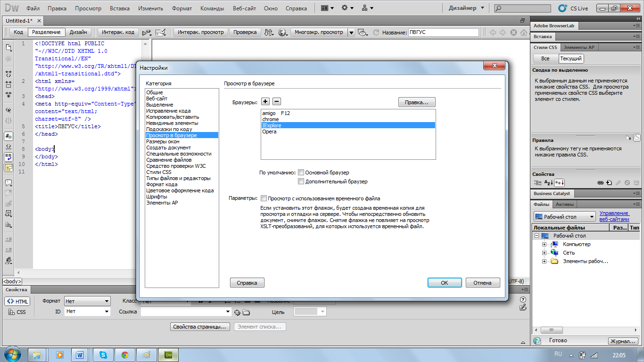Switch to the Элементы AP tab

tap(578, 47)
